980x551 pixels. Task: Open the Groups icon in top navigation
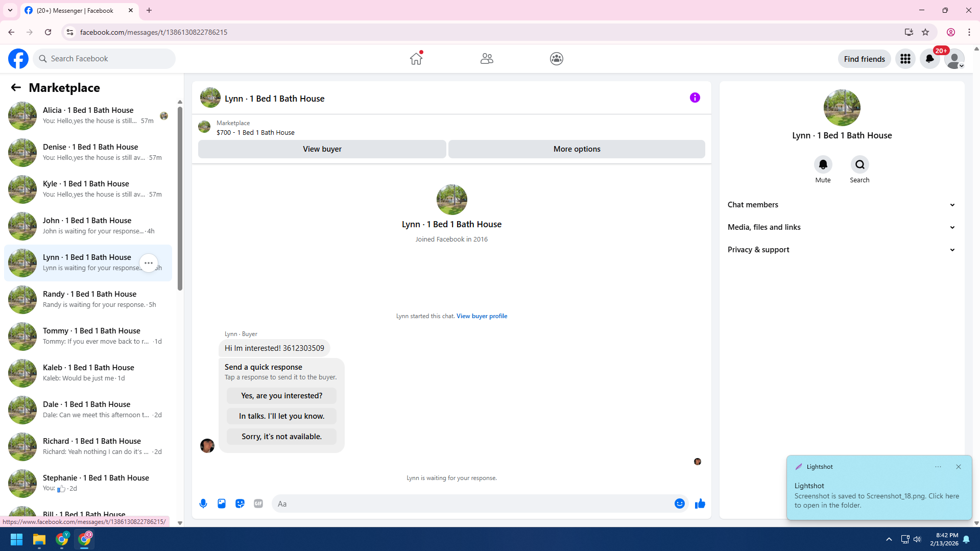pyautogui.click(x=557, y=59)
